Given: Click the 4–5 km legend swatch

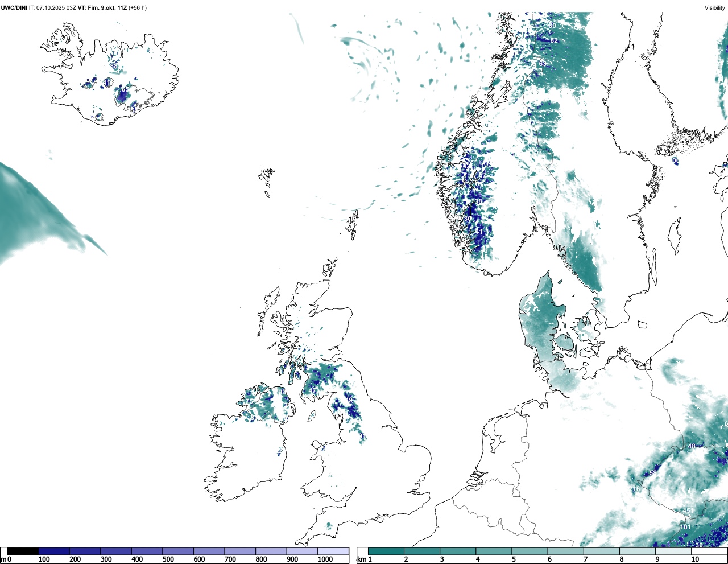Looking at the screenshot, I should (494, 551).
